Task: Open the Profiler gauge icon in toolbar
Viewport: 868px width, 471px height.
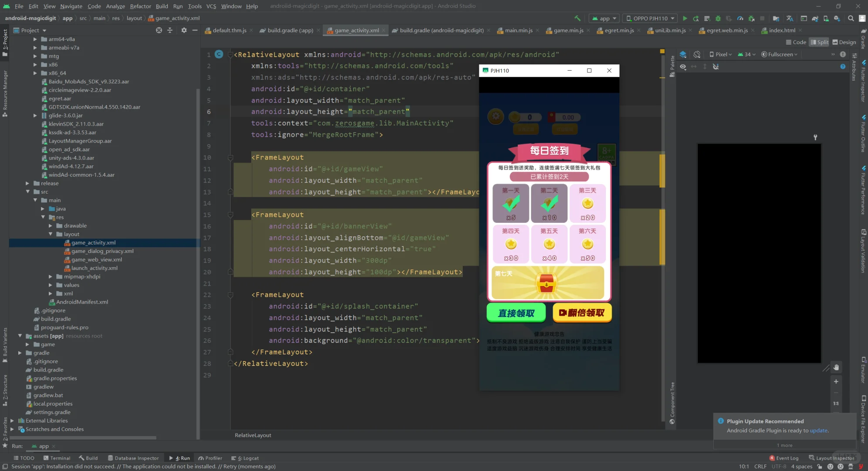Action: (740, 18)
